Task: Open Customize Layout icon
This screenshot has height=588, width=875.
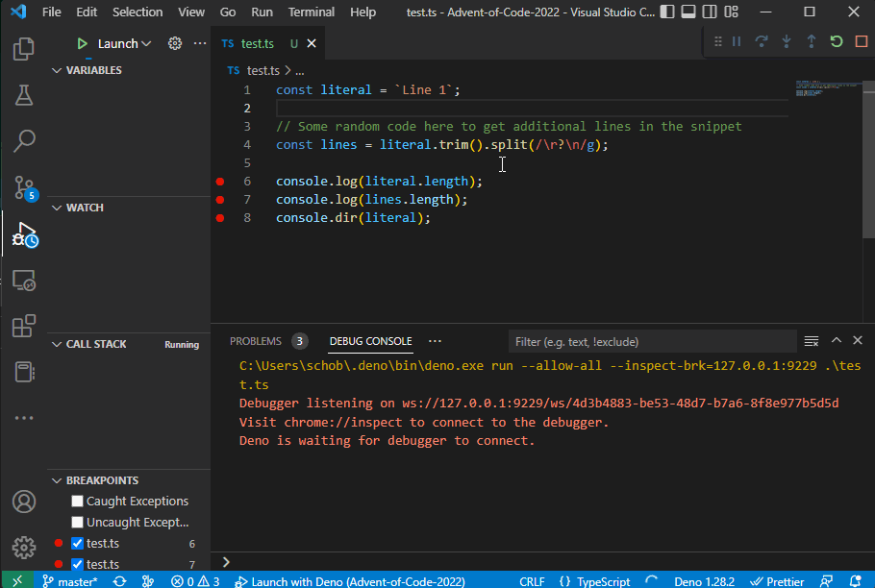Action: click(731, 12)
